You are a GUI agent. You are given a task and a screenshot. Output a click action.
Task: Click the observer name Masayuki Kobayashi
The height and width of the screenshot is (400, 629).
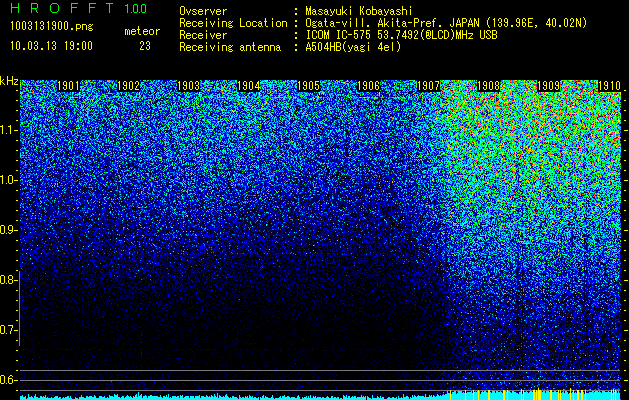point(359,11)
